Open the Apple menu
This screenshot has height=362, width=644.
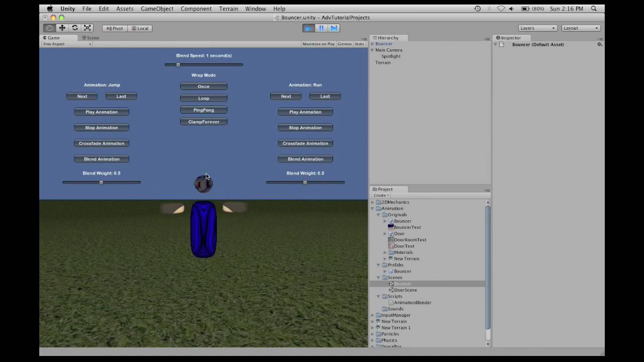[50, 9]
